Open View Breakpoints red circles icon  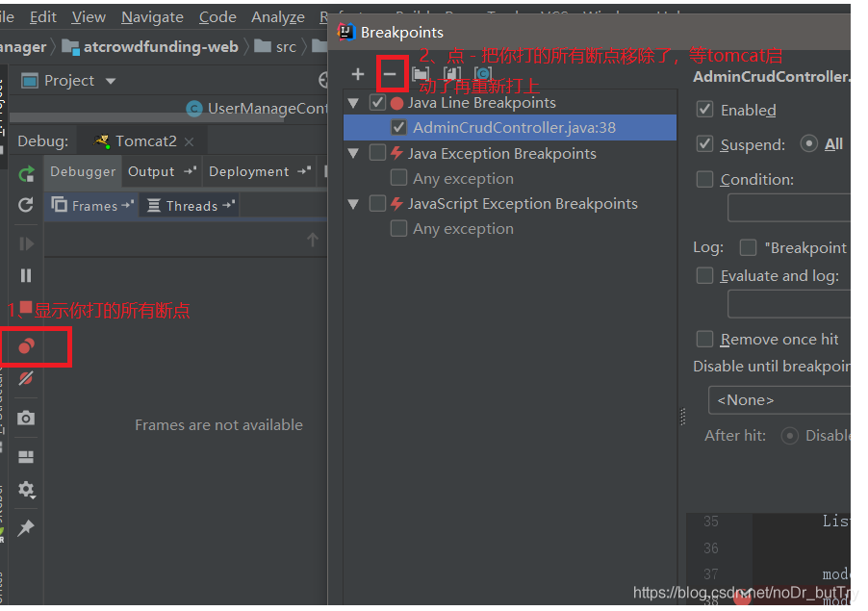pyautogui.click(x=27, y=346)
